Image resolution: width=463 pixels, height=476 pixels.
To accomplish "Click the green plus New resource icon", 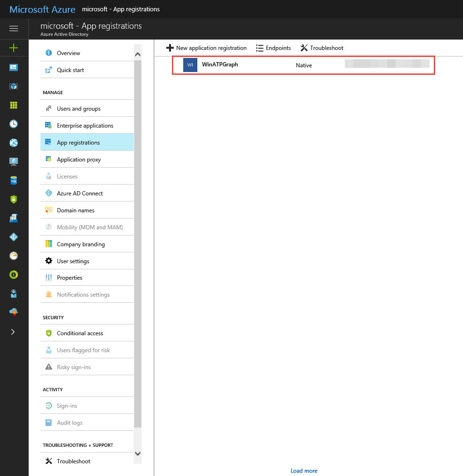I will click(14, 48).
